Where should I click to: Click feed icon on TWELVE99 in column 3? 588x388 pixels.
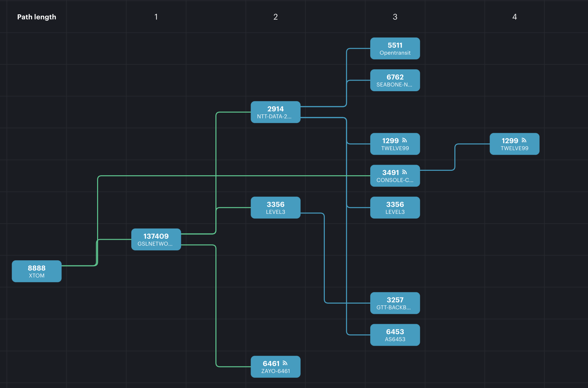(404, 140)
